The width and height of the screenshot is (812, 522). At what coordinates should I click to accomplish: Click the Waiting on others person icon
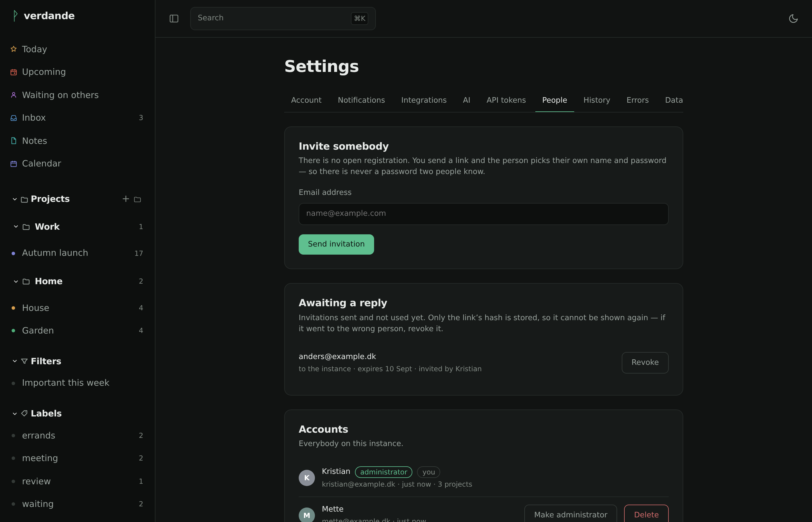[x=14, y=95]
